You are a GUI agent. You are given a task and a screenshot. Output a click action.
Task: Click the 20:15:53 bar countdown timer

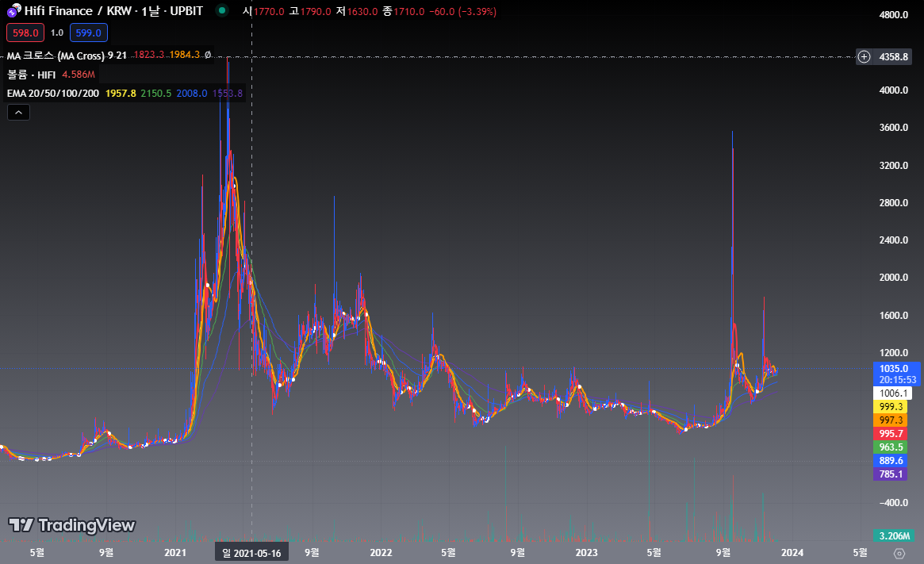[898, 380]
